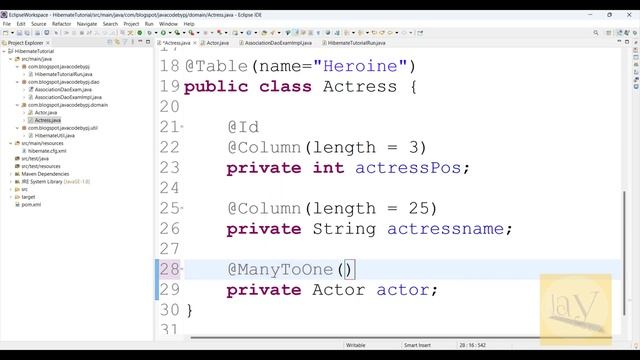Open Project Explorer View Menu icon

point(133,42)
